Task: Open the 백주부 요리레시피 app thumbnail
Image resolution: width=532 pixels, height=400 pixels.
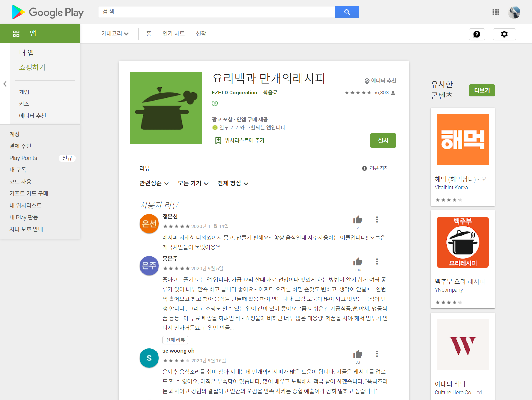Action: tap(463, 242)
